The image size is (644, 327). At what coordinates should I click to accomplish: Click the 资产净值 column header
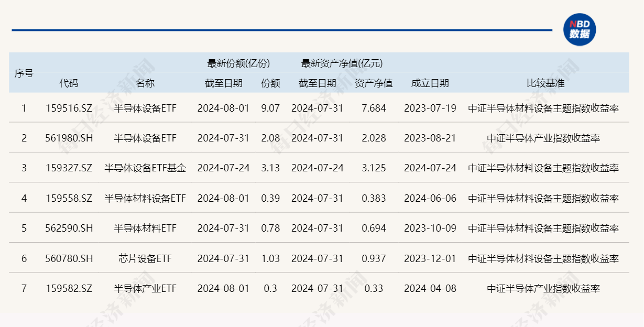click(x=374, y=83)
